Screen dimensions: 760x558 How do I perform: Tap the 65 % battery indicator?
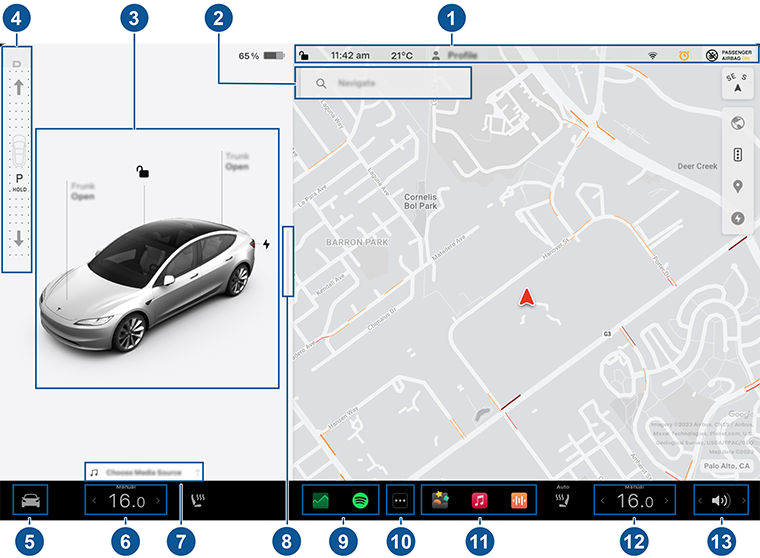click(x=261, y=56)
